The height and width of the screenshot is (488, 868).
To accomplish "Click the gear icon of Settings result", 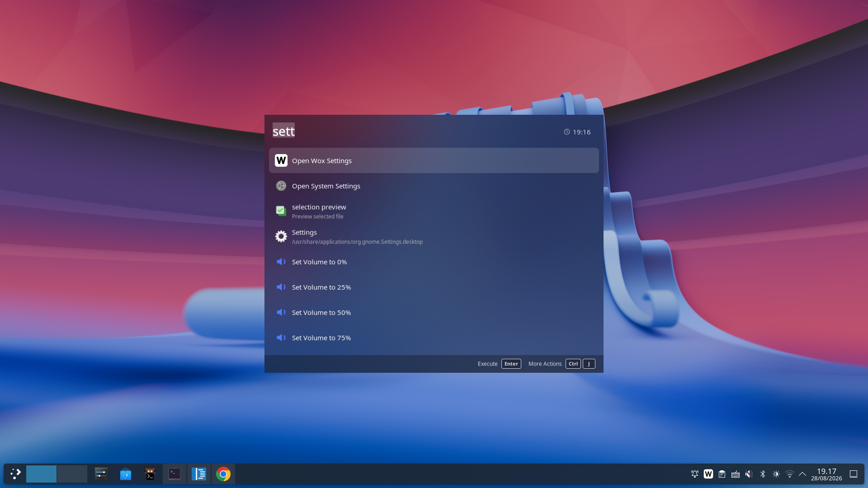I will pyautogui.click(x=281, y=236).
